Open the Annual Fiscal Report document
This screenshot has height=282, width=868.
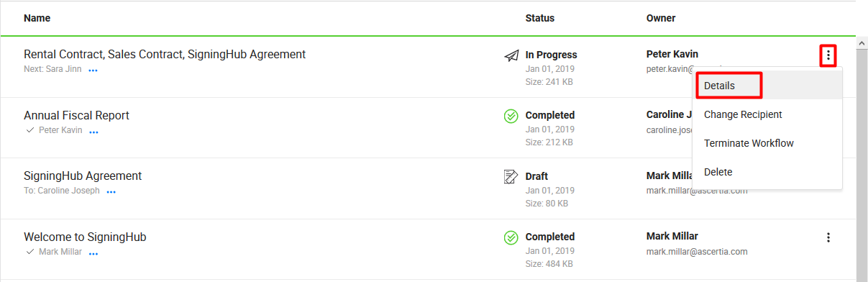point(76,115)
